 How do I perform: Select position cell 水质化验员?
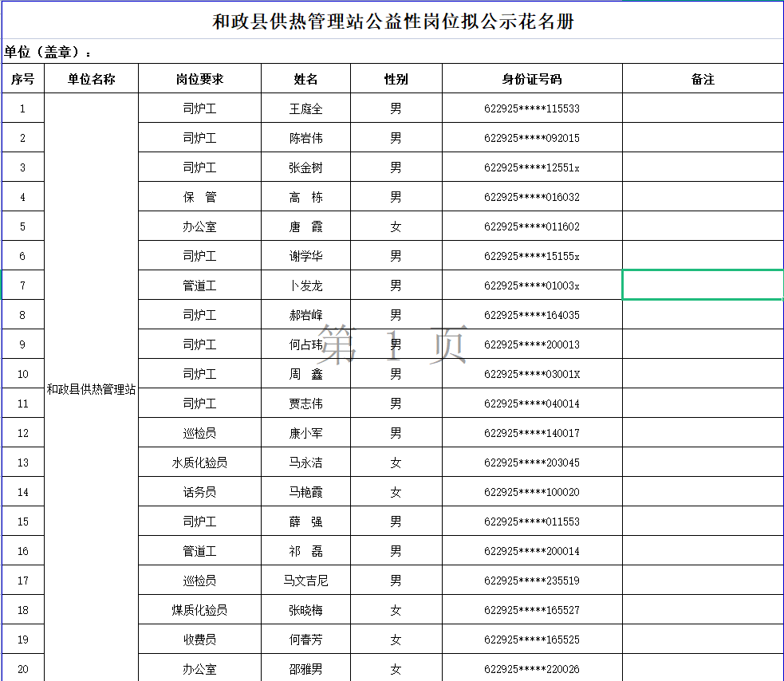[199, 462]
